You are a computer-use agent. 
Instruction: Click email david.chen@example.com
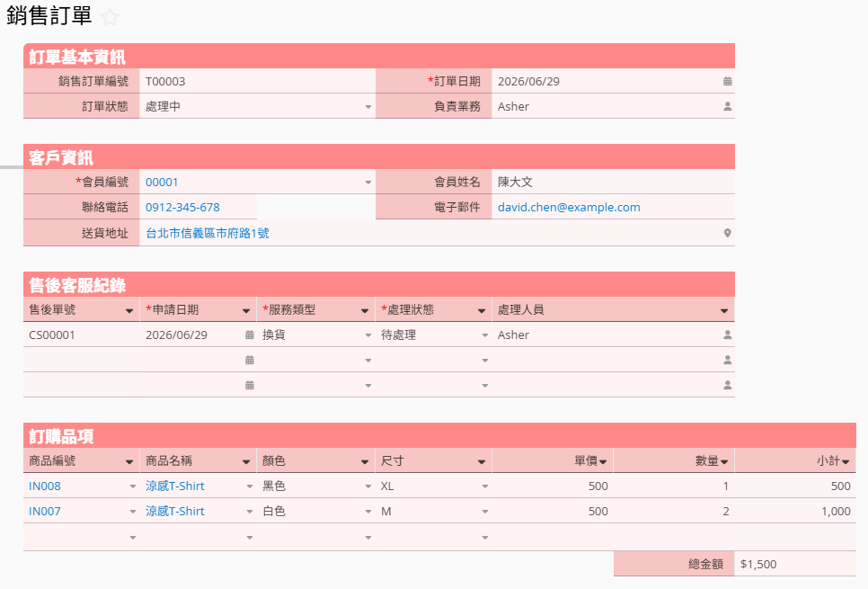(x=569, y=207)
